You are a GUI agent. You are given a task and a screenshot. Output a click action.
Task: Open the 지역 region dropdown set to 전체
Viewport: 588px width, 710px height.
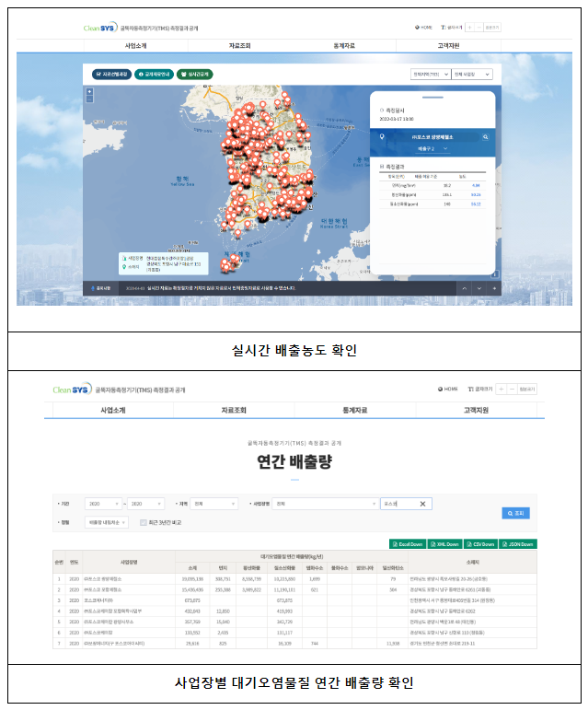click(213, 504)
